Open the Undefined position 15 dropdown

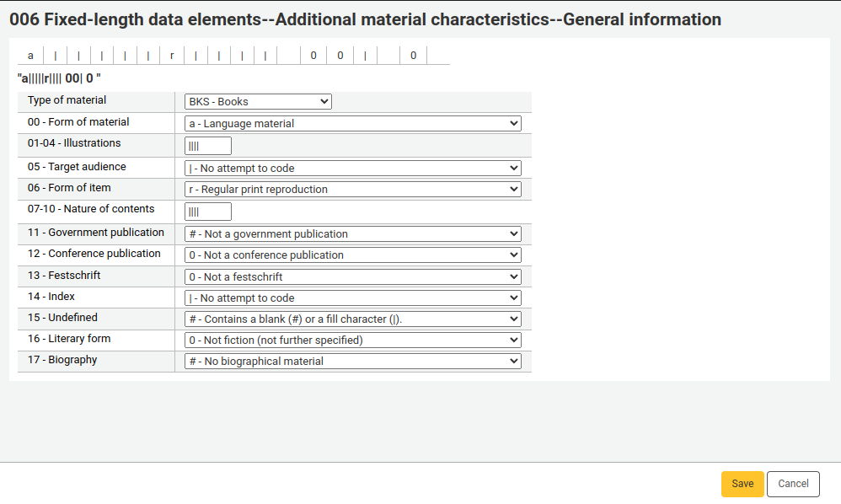pos(352,319)
